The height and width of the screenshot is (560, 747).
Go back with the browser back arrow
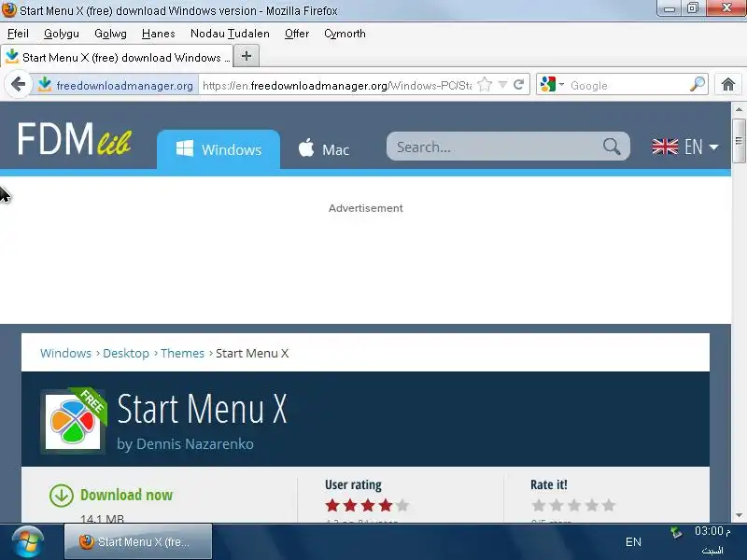18,85
